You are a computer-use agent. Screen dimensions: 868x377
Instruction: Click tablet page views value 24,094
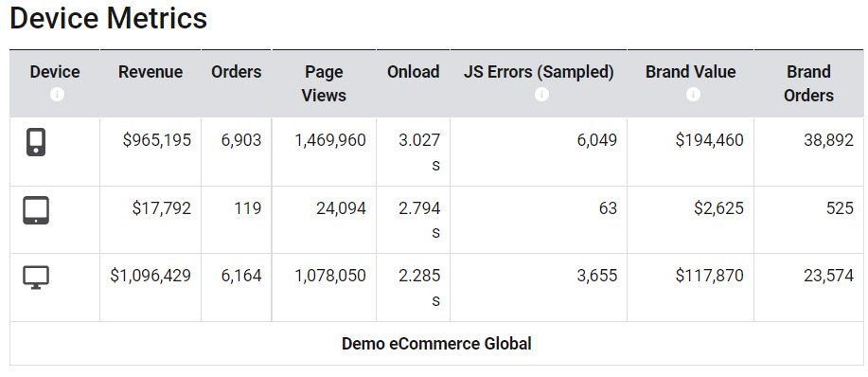tap(341, 208)
